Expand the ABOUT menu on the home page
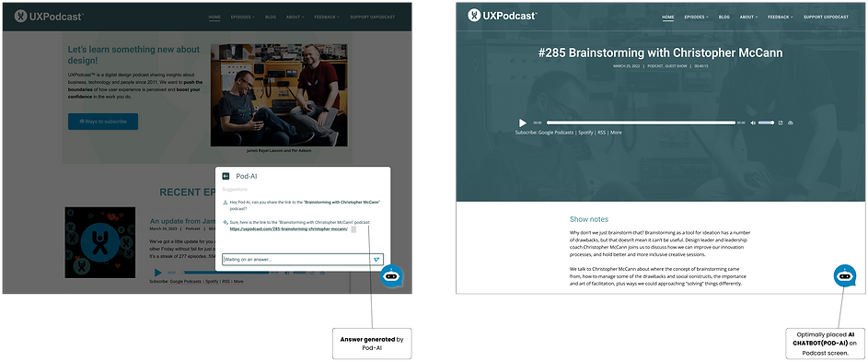Image resolution: width=868 pixels, height=362 pixels. [x=295, y=18]
